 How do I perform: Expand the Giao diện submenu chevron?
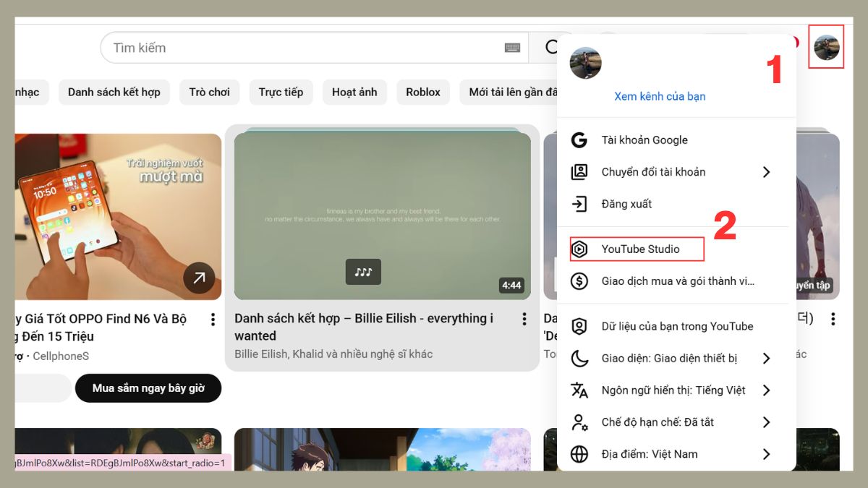[x=766, y=359]
